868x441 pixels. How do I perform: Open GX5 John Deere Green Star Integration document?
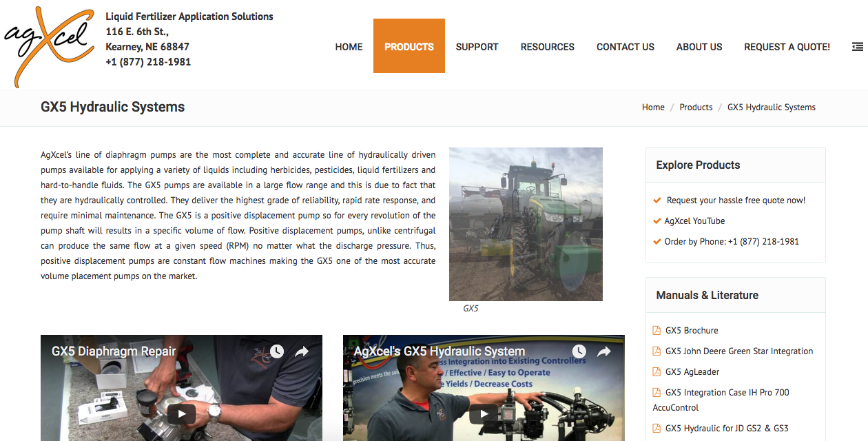pos(739,351)
